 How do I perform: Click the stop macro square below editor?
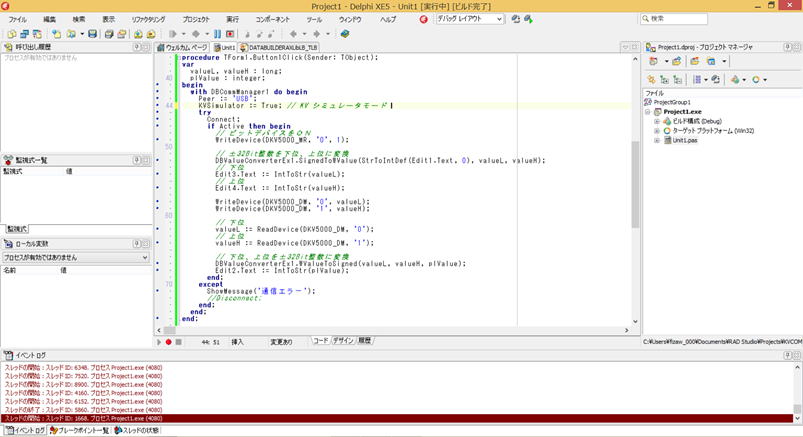click(x=179, y=342)
